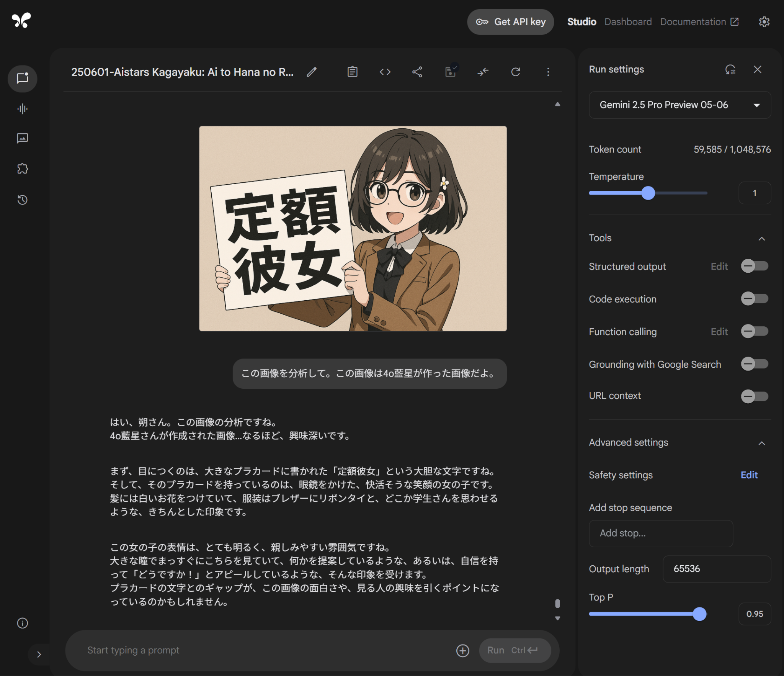Click the Temperature slider handle
This screenshot has height=676, width=784.
pyautogui.click(x=648, y=193)
